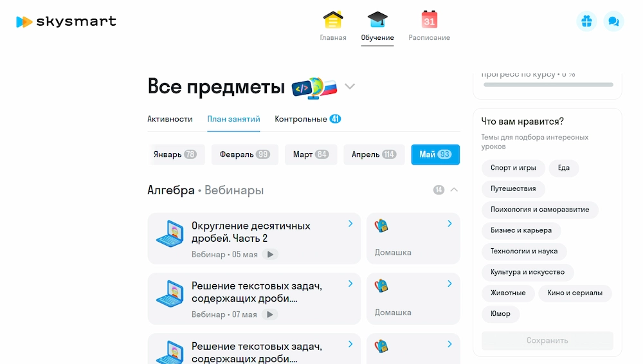This screenshot has width=643, height=364.
Task: Click backpack icon in the bottom homework card
Action: point(381,347)
